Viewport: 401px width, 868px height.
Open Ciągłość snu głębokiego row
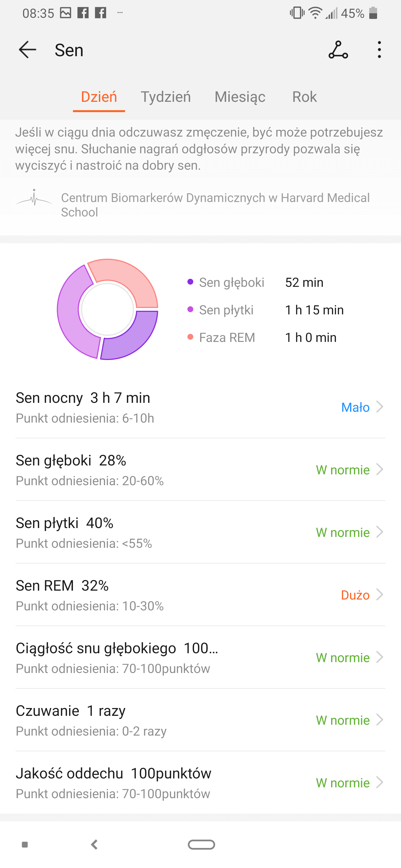pyautogui.click(x=200, y=657)
